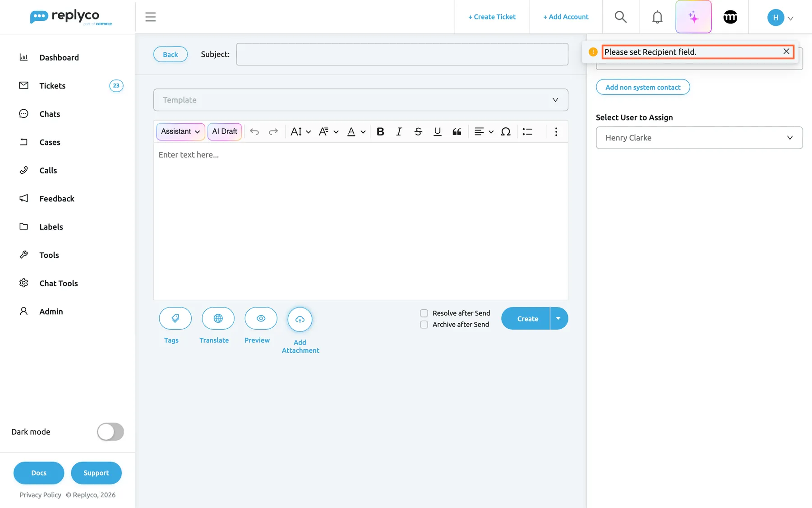The width and height of the screenshot is (812, 508).
Task: Click the H user avatar
Action: click(x=775, y=18)
